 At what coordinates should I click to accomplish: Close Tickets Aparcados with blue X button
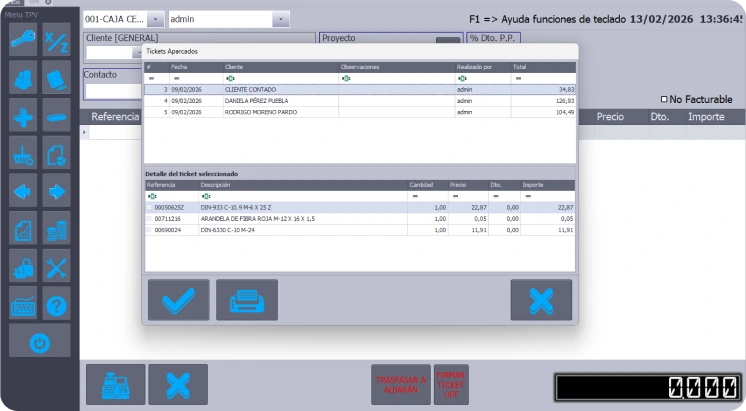(541, 300)
